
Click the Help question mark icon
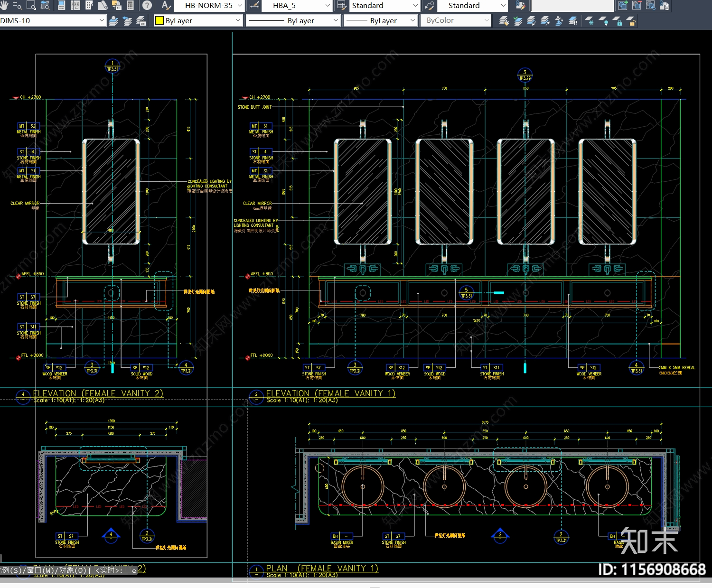147,5
